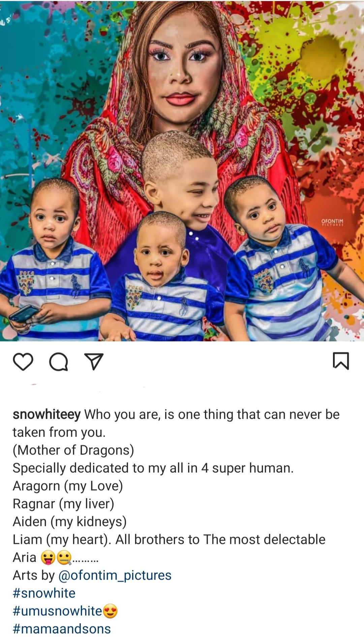Screen dimensions: 364x640
Task: Tap the OFONTIM watermark on the photo
Action: 332,222
